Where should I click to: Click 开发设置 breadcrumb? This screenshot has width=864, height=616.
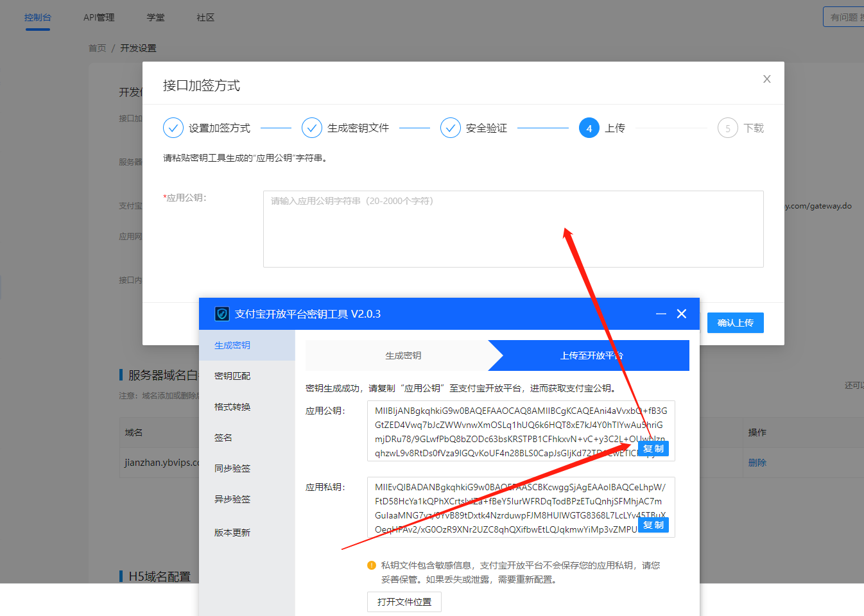(138, 48)
